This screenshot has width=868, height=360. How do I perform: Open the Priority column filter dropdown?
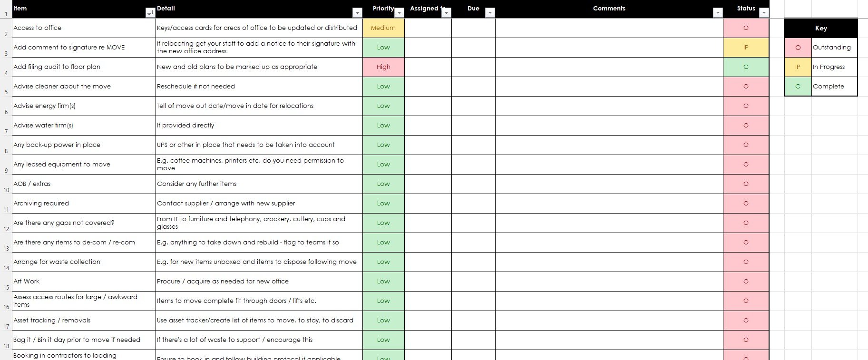400,13
